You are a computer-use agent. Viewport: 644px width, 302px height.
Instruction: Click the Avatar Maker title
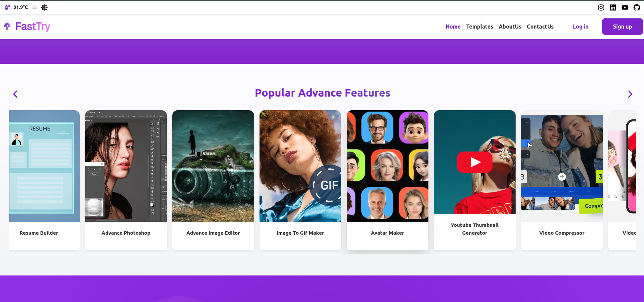tap(388, 233)
